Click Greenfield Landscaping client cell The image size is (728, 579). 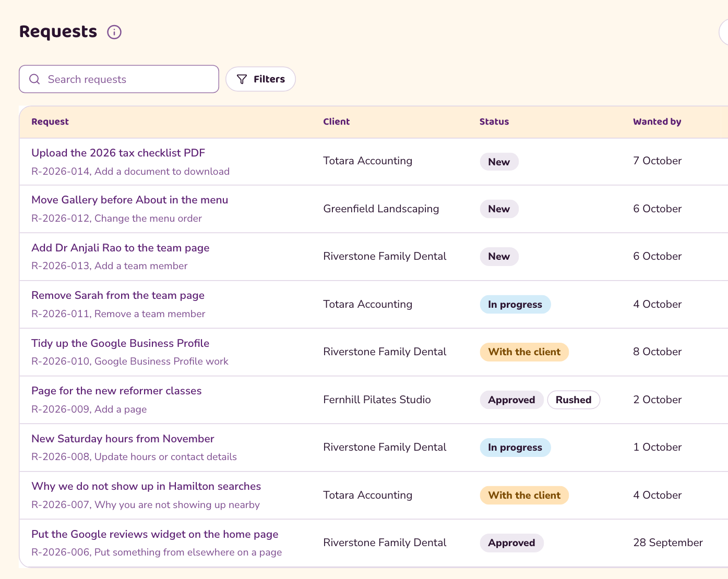tap(381, 209)
